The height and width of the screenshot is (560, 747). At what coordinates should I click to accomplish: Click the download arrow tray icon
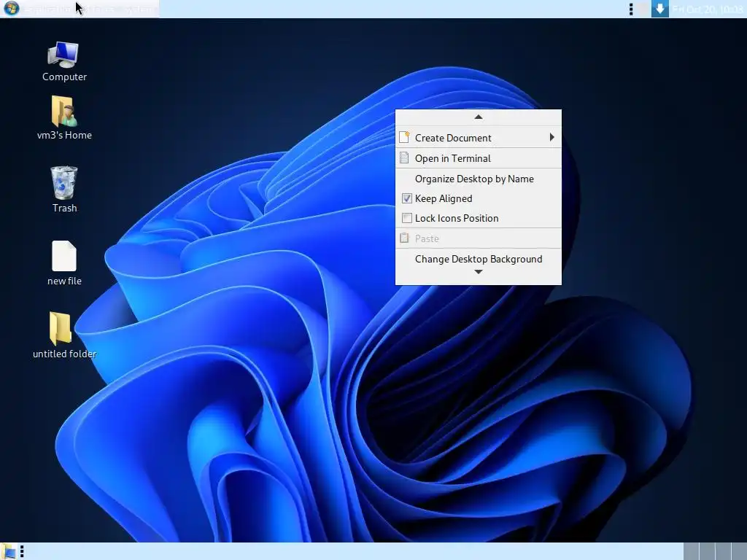pyautogui.click(x=659, y=9)
